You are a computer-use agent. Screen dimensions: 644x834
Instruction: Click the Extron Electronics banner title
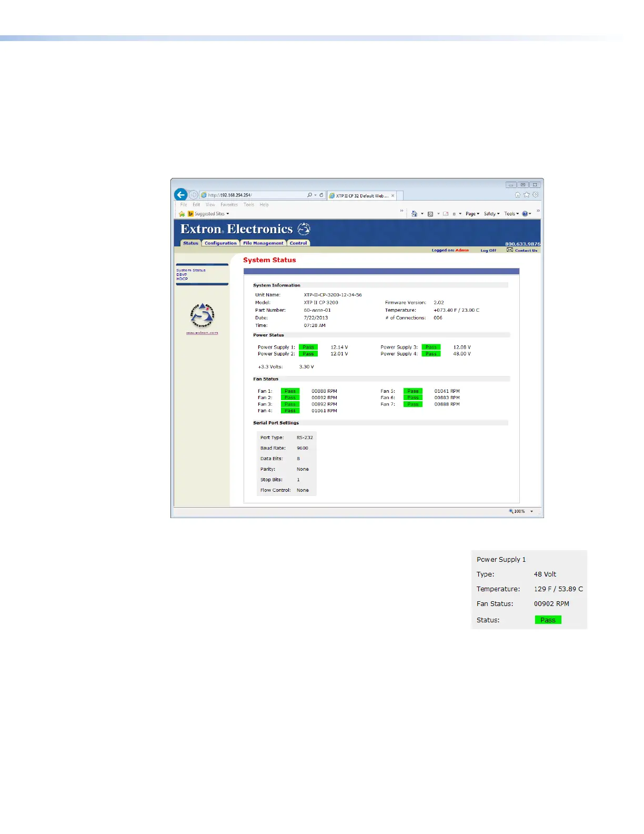(x=236, y=229)
